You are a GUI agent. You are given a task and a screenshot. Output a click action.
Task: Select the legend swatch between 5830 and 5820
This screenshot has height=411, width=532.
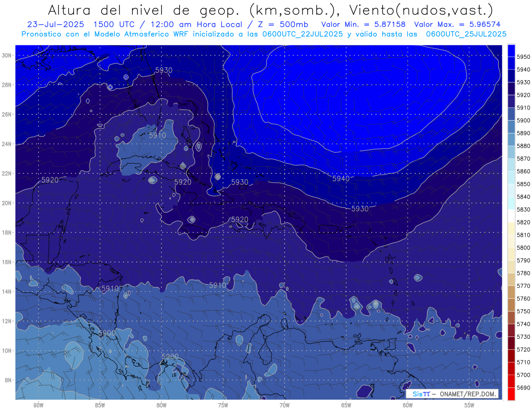511,215
